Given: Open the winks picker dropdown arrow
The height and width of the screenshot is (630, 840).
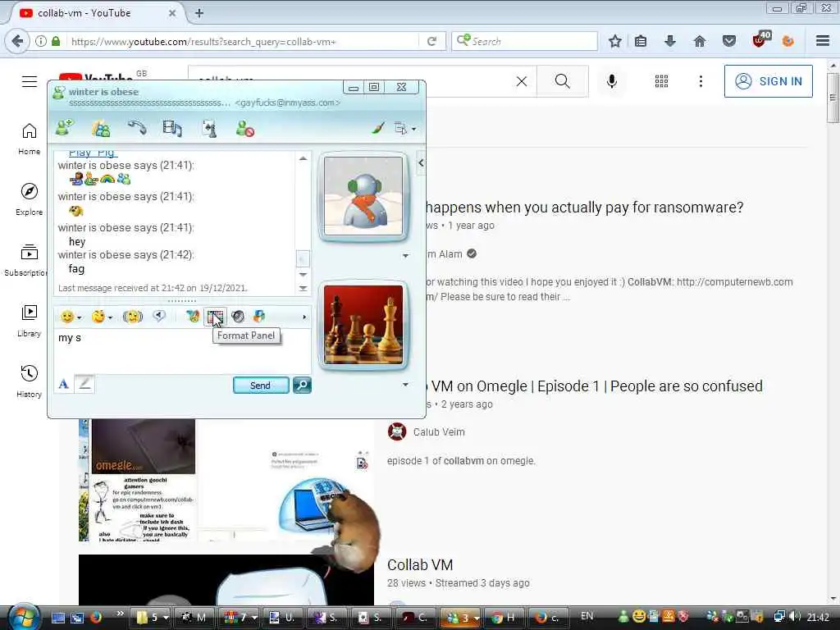Looking at the screenshot, I should coord(111,317).
